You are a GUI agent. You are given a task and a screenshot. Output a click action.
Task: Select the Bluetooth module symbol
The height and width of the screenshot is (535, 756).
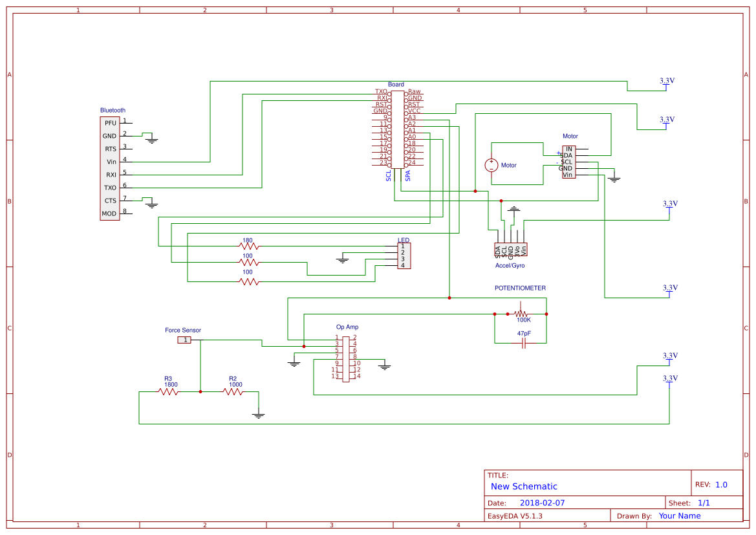click(x=109, y=167)
